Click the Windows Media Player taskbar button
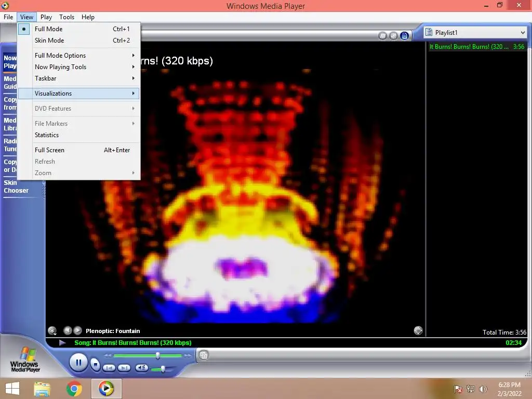The height and width of the screenshot is (399, 532). (x=106, y=389)
